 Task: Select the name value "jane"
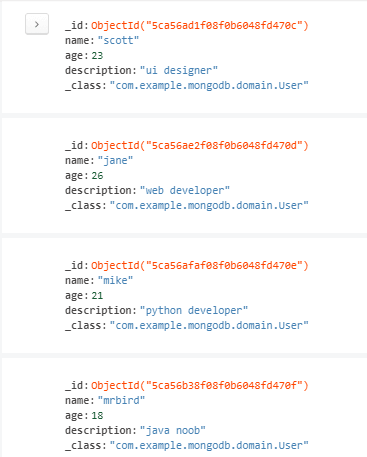115,160
